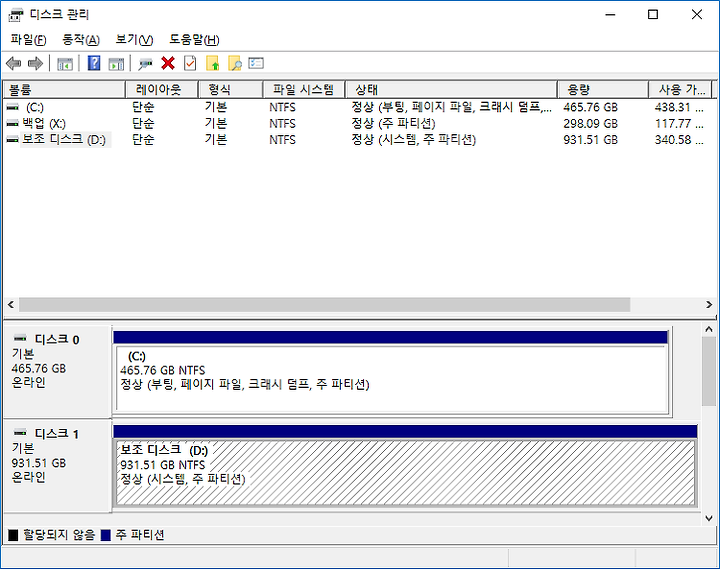This screenshot has height=570, width=720.
Task: Select the 디스크 0 label panel
Action: (57, 371)
